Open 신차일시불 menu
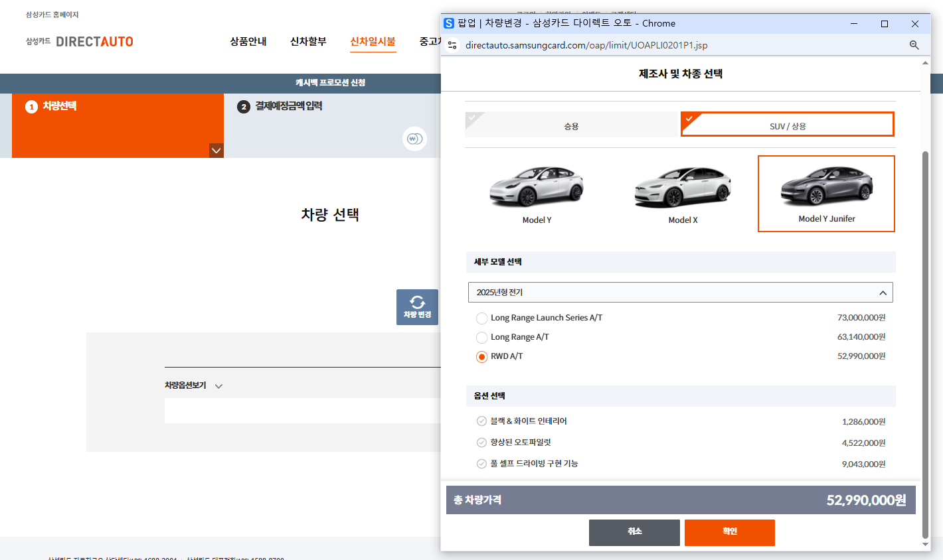The width and height of the screenshot is (943, 560). point(373,41)
